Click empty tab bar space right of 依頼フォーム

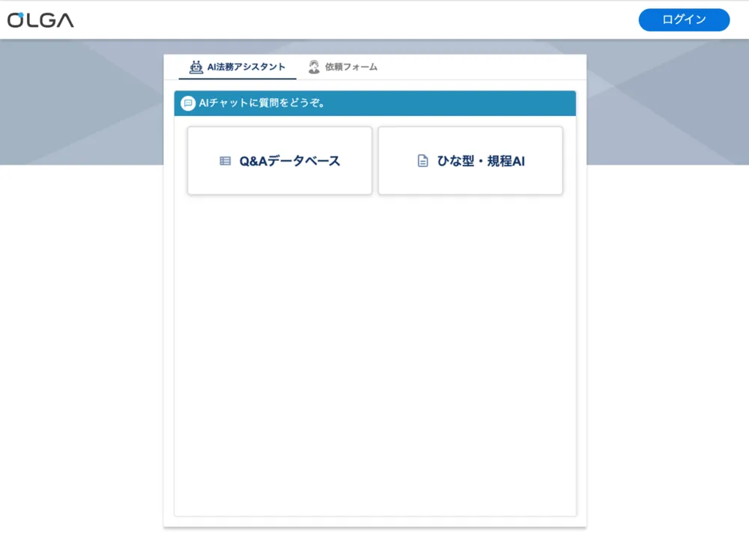pos(487,67)
